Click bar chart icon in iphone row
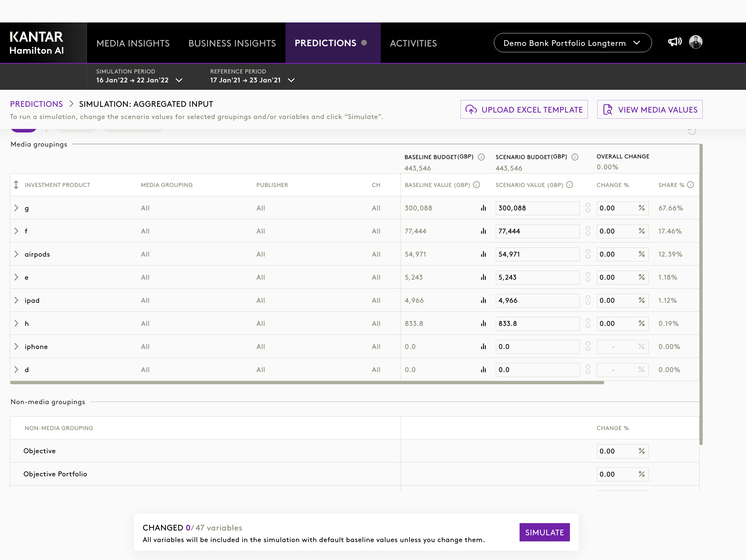The image size is (746, 560). tap(483, 347)
